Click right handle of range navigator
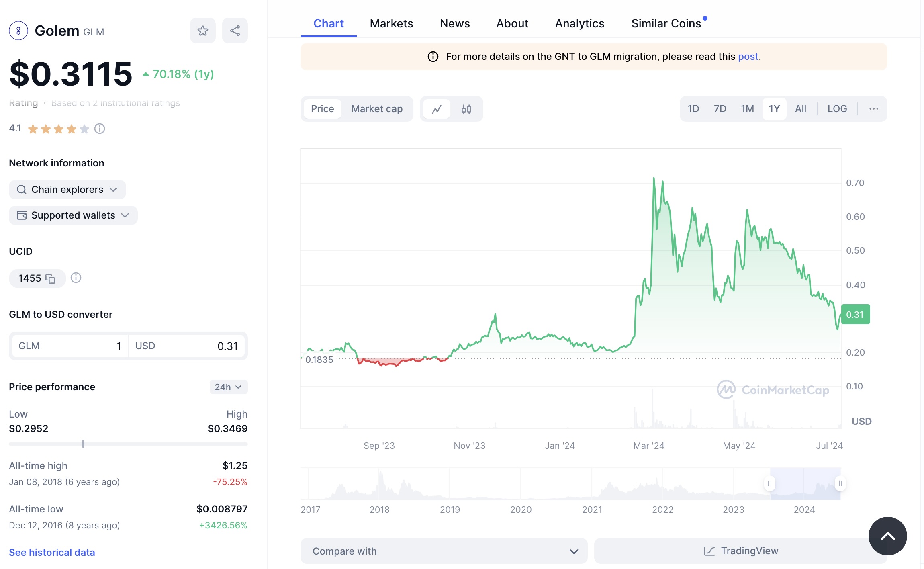This screenshot has height=569, width=924. 840,483
